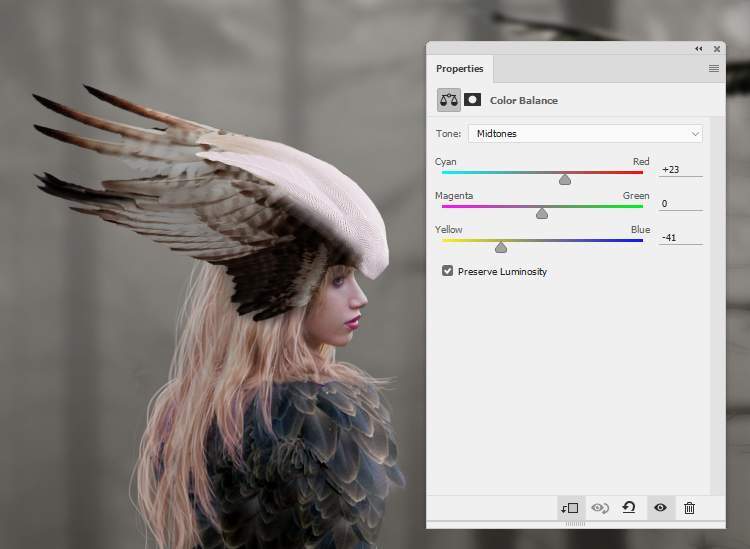Click the 'Green' slider label

point(636,196)
